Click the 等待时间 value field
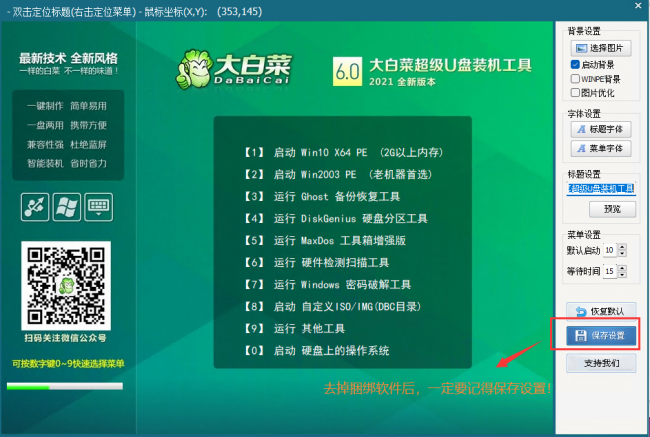The height and width of the screenshot is (437, 650). click(x=610, y=271)
